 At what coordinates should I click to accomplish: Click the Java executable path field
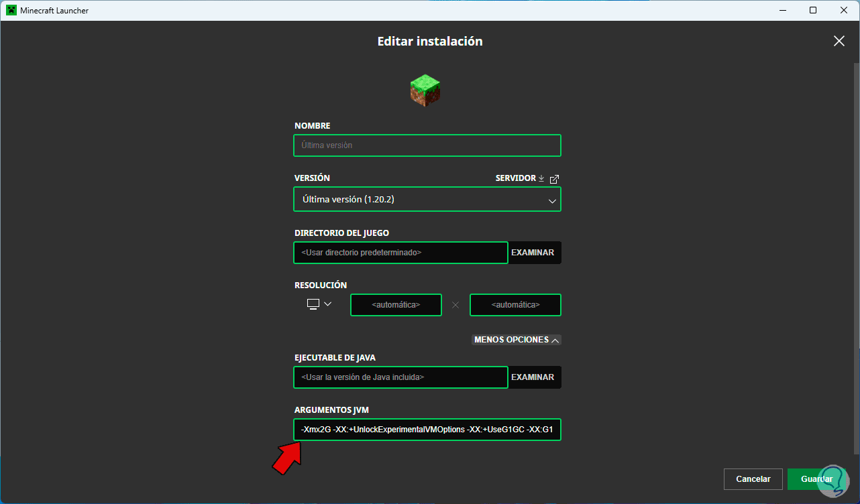(401, 377)
